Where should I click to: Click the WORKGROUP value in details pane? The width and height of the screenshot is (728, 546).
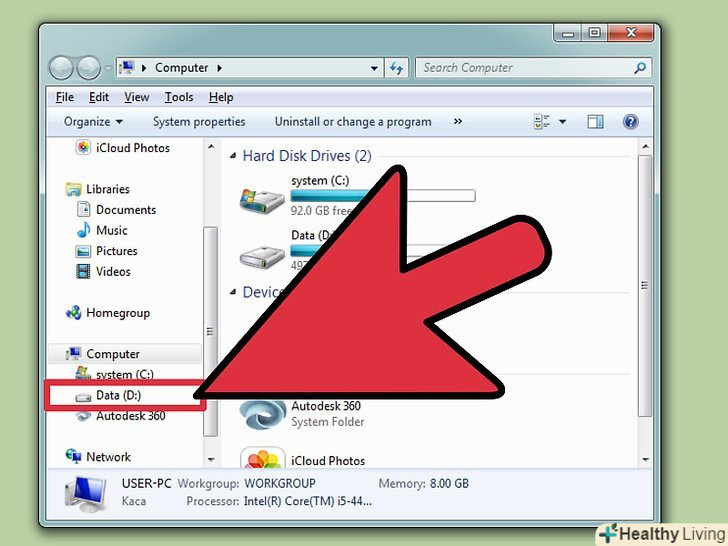pos(280,483)
